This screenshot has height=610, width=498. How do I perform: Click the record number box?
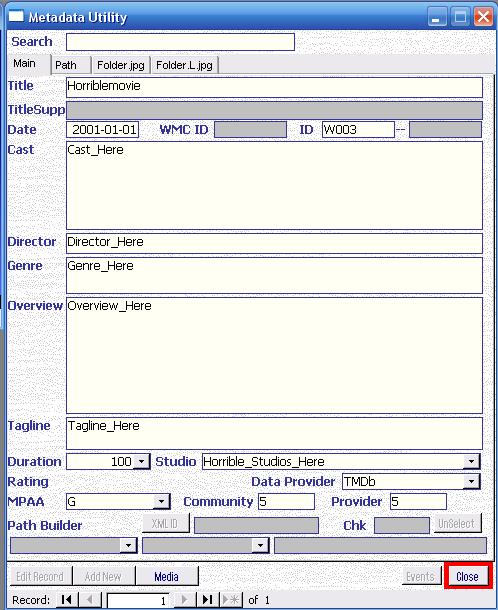[x=139, y=600]
